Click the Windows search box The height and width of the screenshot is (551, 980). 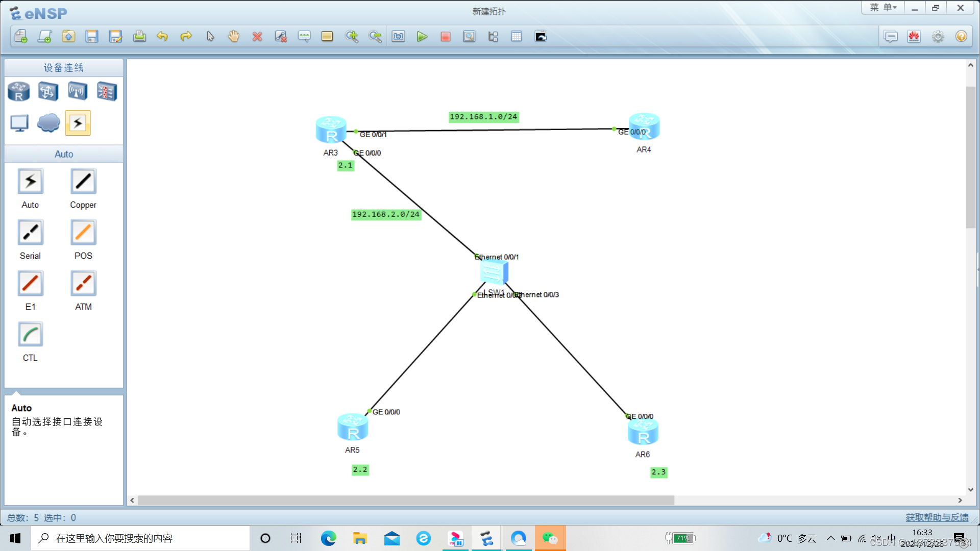click(x=140, y=538)
